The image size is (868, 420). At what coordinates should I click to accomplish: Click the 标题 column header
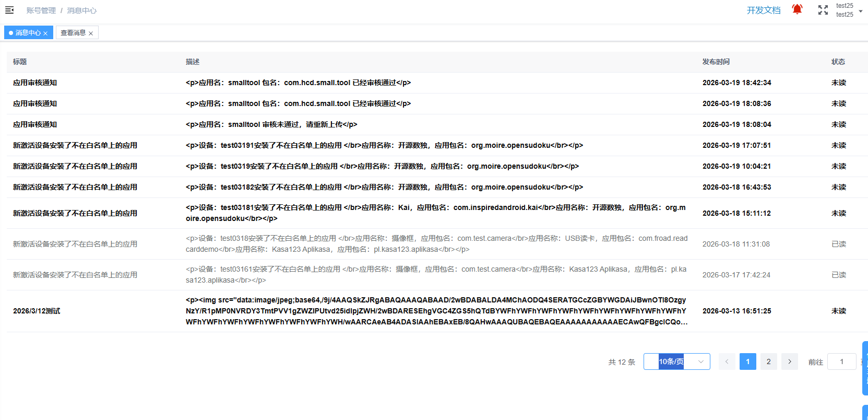[x=20, y=62]
